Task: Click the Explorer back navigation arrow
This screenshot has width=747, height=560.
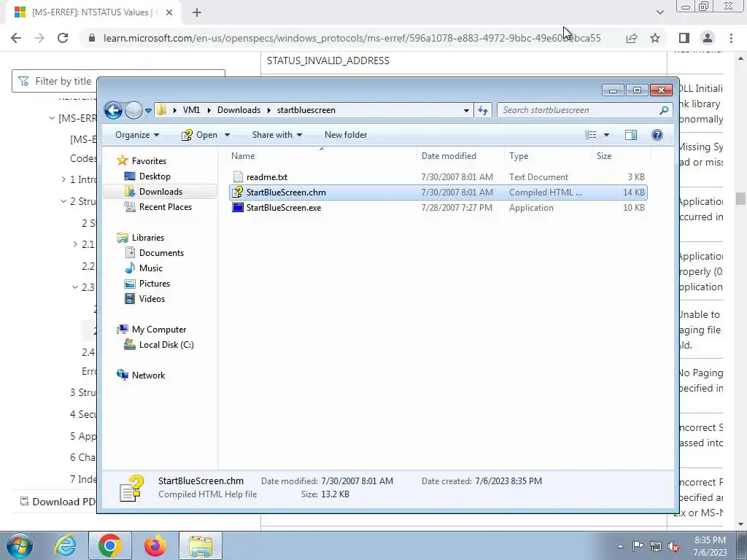Action: point(113,111)
